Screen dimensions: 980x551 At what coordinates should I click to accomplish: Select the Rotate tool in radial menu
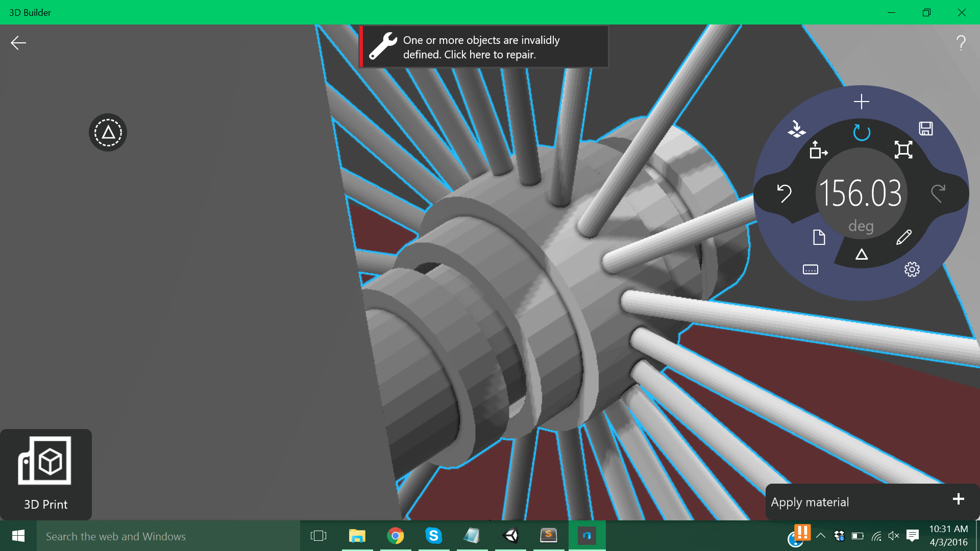point(861,133)
